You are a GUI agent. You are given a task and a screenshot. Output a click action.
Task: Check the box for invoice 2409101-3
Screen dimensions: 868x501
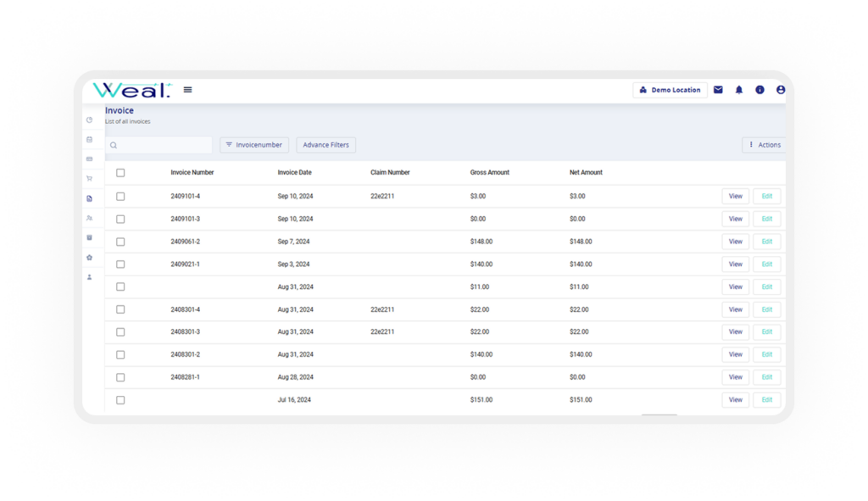(x=120, y=220)
